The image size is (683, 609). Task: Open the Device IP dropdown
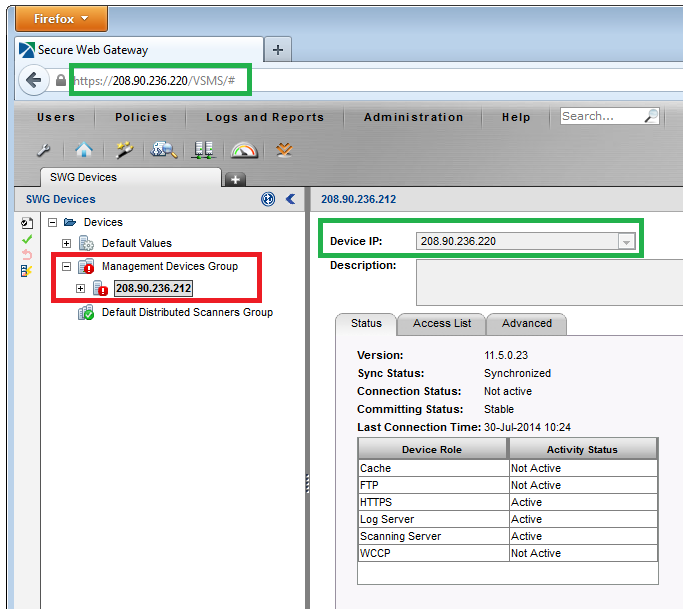626,241
